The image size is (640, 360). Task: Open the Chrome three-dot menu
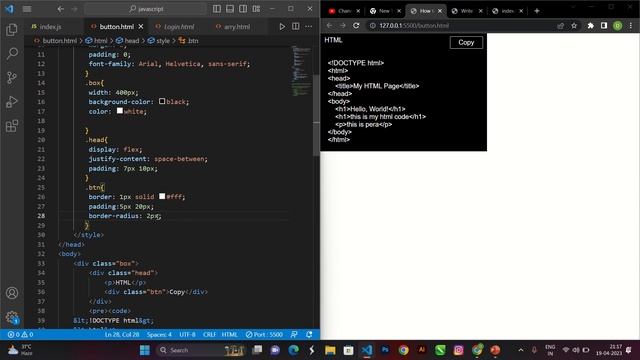point(631,25)
